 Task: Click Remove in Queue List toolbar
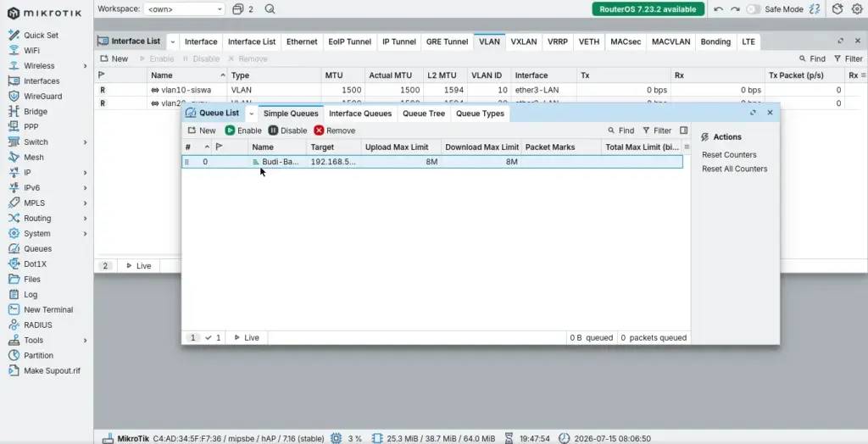(x=334, y=130)
